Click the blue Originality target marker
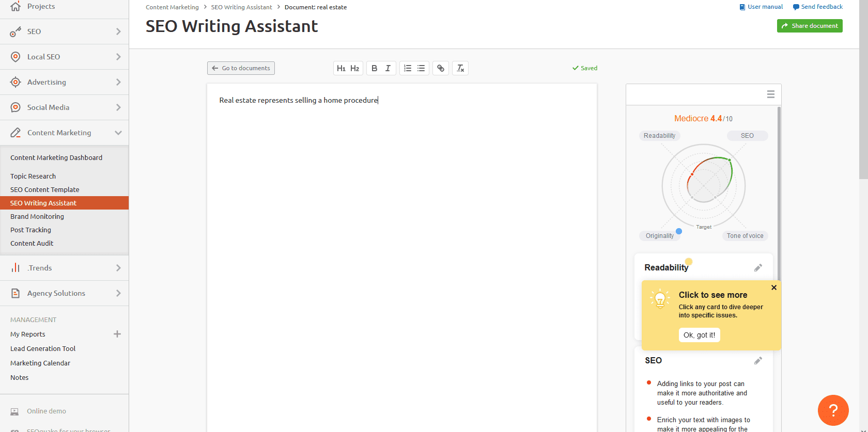868x432 pixels. [679, 231]
